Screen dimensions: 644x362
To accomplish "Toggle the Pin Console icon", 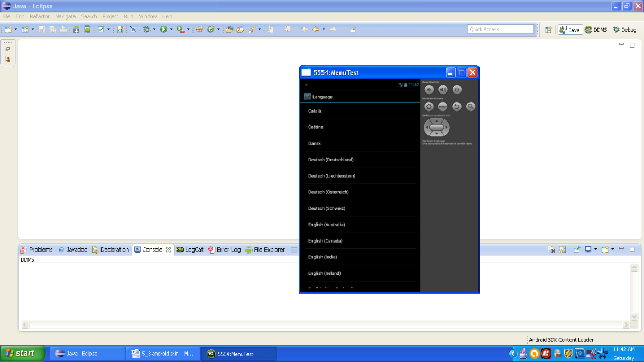I will point(577,249).
